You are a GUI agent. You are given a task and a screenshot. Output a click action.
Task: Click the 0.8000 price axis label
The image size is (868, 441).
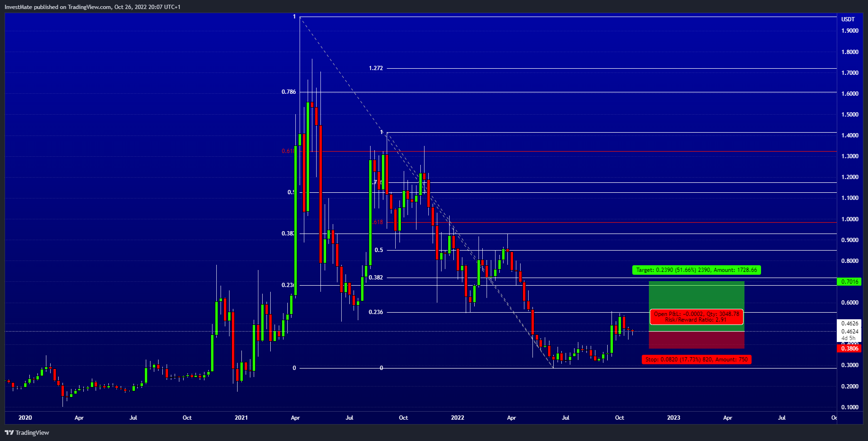(x=850, y=261)
